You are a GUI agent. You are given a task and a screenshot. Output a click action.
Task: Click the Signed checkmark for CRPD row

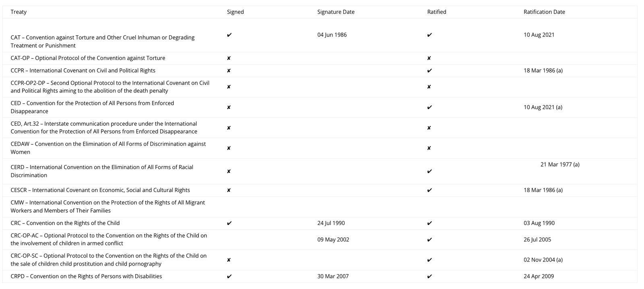click(x=229, y=277)
